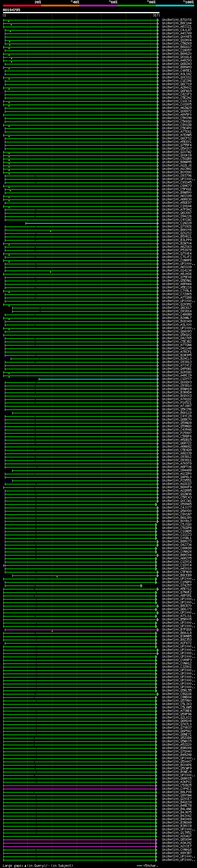Open hit UniRef100_Q08972
This screenshot has width=197, height=868.
177,111
